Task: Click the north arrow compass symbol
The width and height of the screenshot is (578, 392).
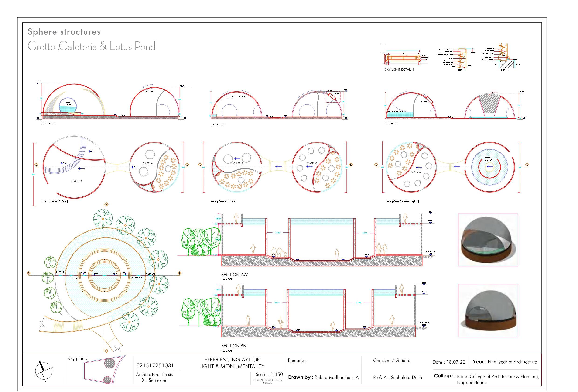Action: tap(44, 371)
